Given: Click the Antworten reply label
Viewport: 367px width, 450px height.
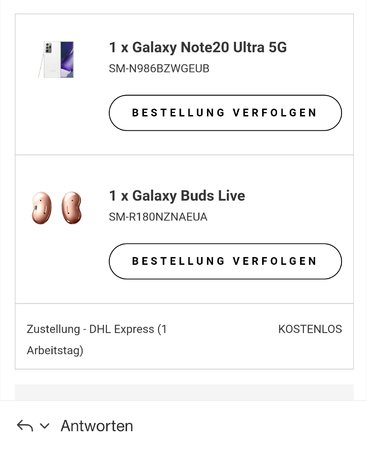Looking at the screenshot, I should pos(97,426).
